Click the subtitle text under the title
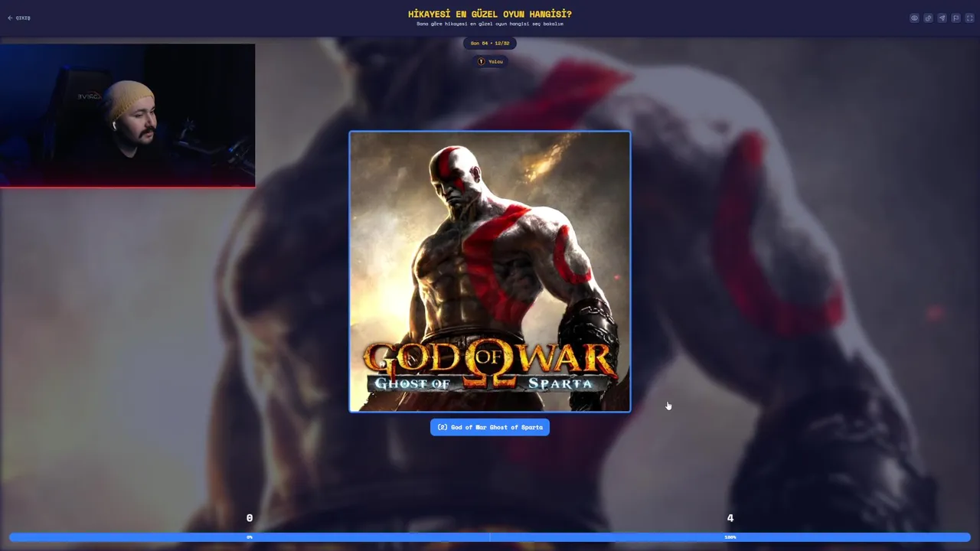 (x=490, y=24)
